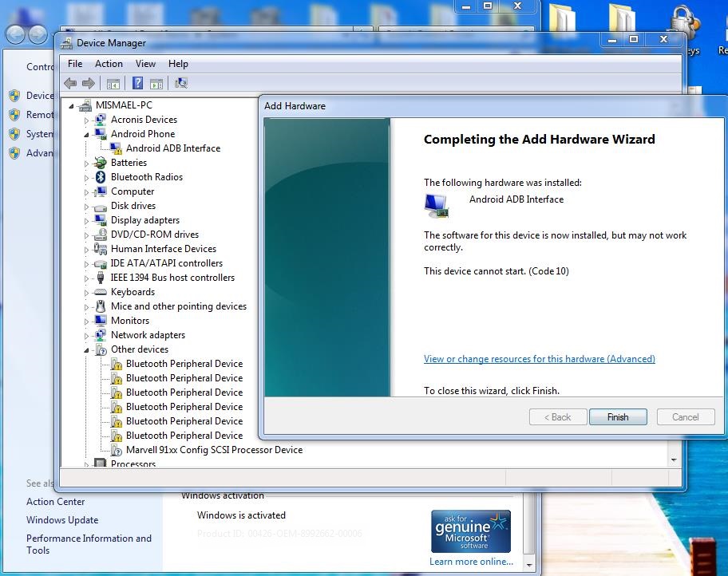Expand the Keyboards node
The height and width of the screenshot is (576, 728).
(86, 294)
